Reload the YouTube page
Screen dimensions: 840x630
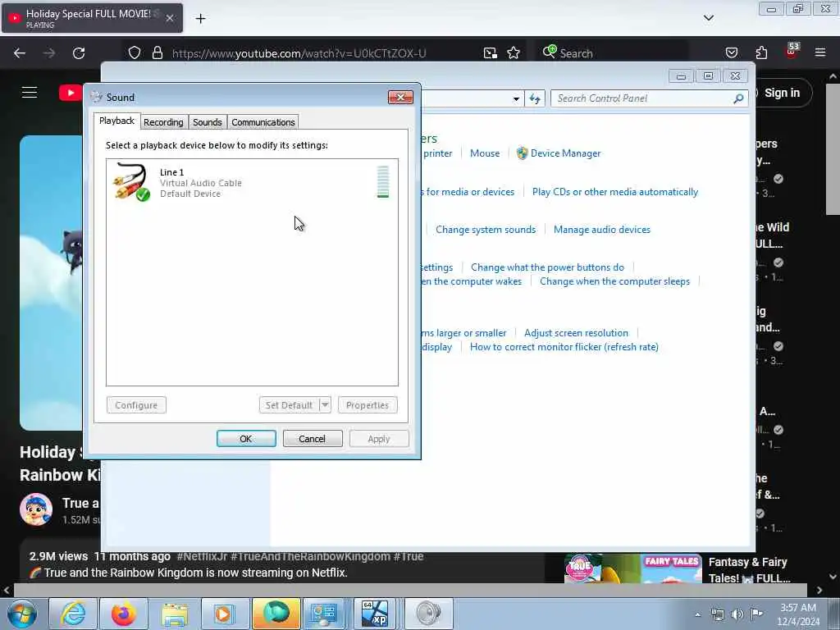[x=79, y=53]
